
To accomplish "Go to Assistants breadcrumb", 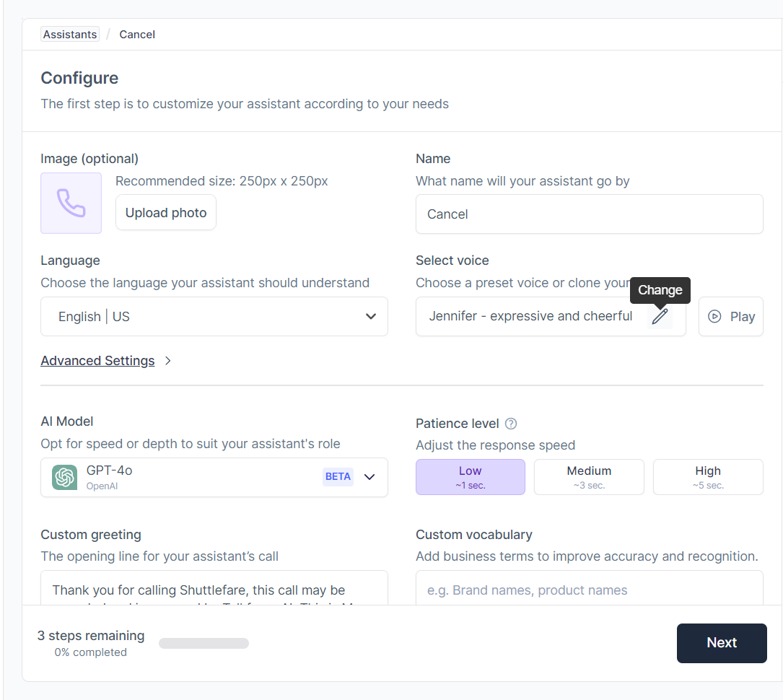I will pos(70,35).
